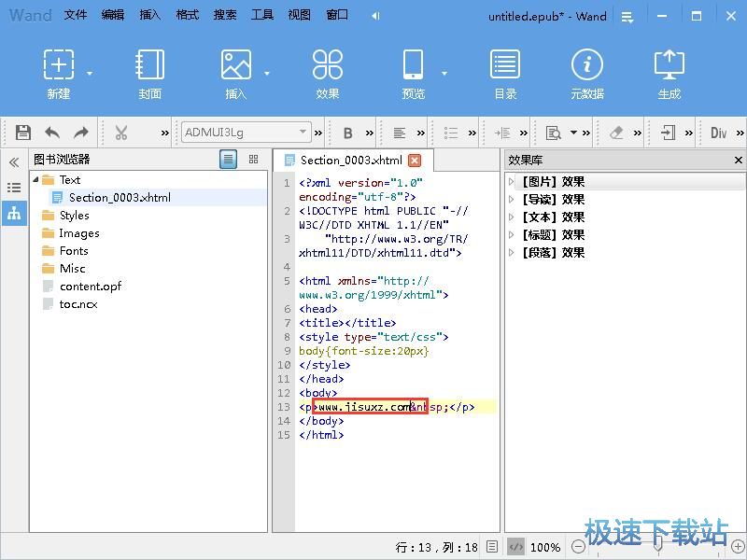Open 元数据 (Metadata) info icon

point(587,73)
